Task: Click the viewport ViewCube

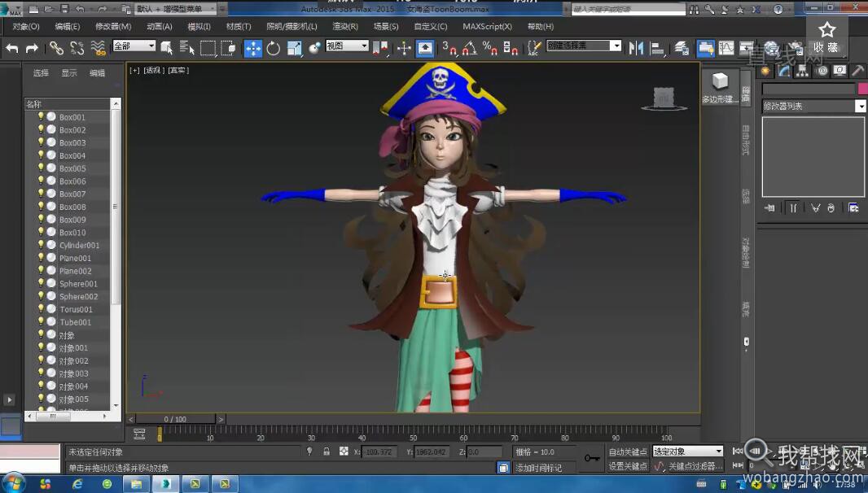Action: pos(664,98)
